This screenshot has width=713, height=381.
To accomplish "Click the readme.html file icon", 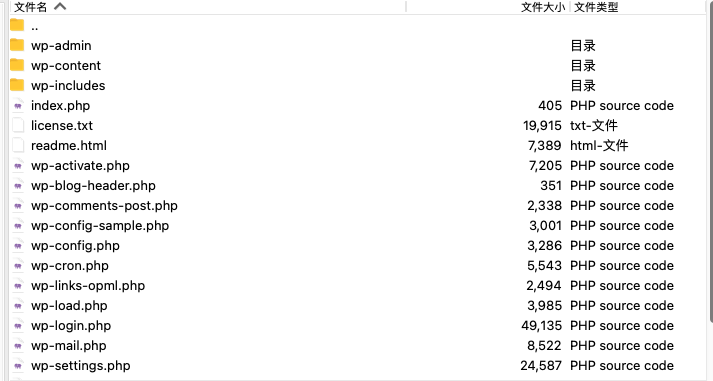I will (18, 145).
